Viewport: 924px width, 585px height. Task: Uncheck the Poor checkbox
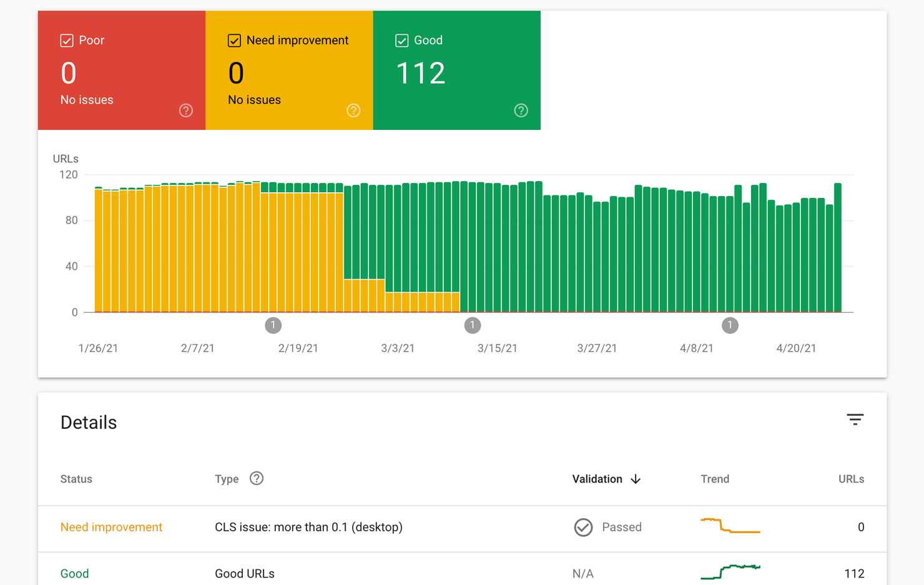(x=66, y=40)
